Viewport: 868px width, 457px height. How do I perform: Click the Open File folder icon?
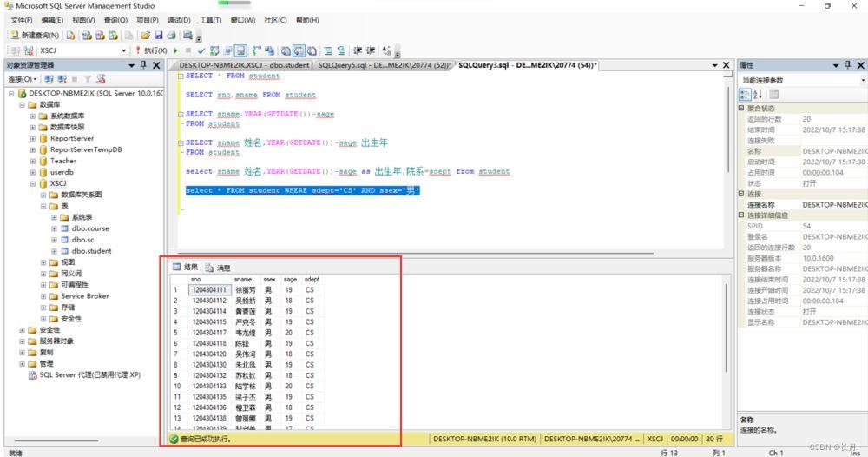pyautogui.click(x=146, y=36)
